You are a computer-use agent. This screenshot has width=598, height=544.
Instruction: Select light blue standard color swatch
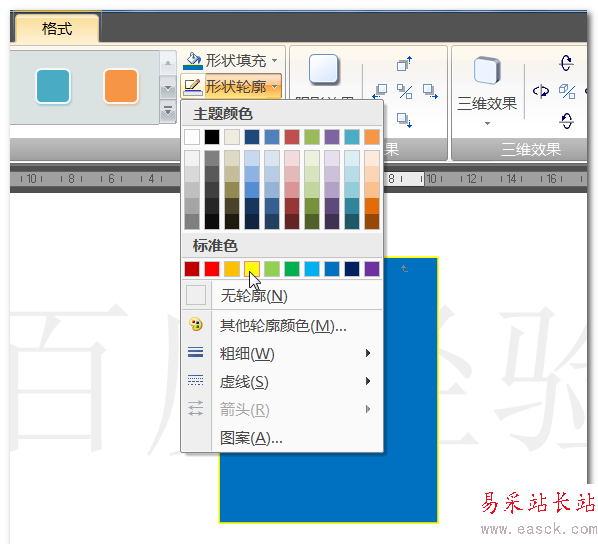pyautogui.click(x=312, y=269)
